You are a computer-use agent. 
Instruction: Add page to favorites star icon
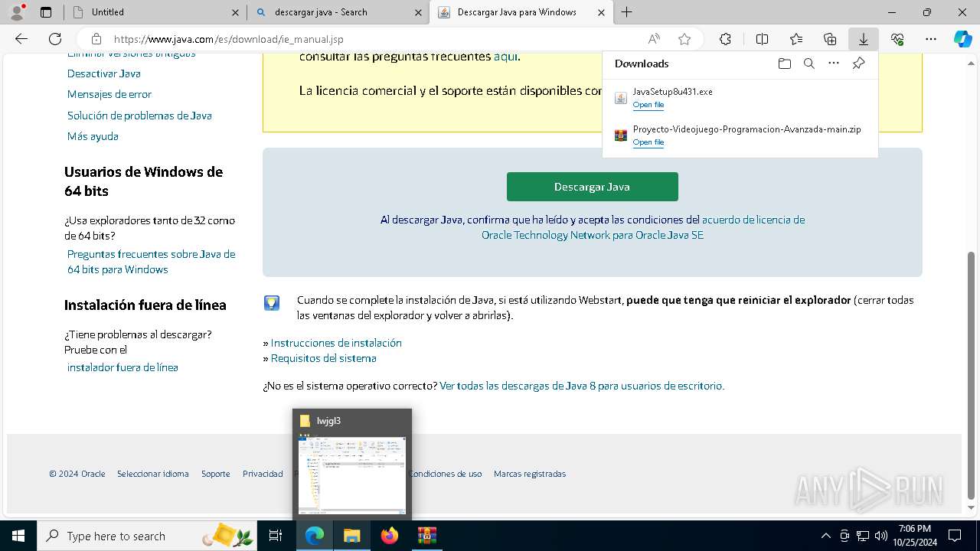pyautogui.click(x=684, y=39)
